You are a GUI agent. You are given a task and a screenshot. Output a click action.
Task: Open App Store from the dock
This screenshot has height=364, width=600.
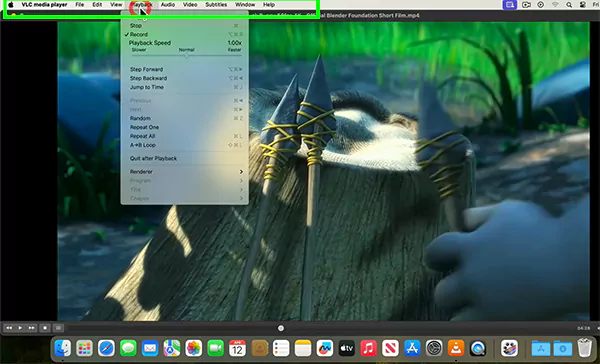pyautogui.click(x=412, y=348)
